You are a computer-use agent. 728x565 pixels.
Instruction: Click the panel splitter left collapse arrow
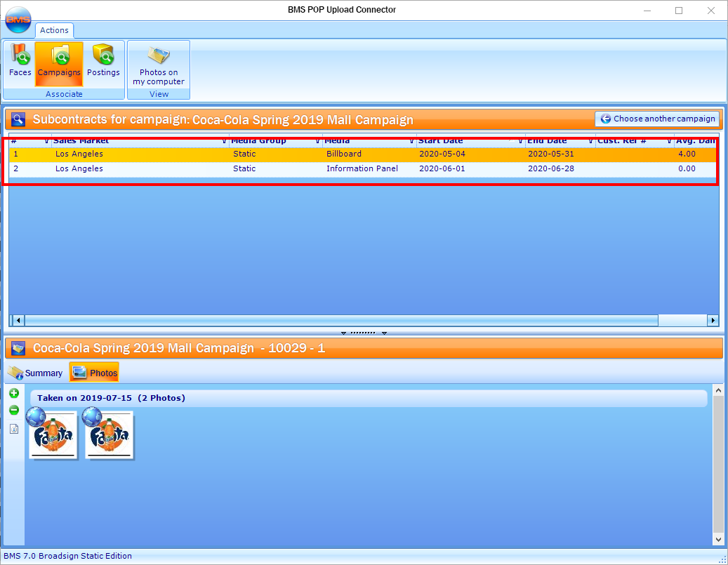click(x=343, y=333)
